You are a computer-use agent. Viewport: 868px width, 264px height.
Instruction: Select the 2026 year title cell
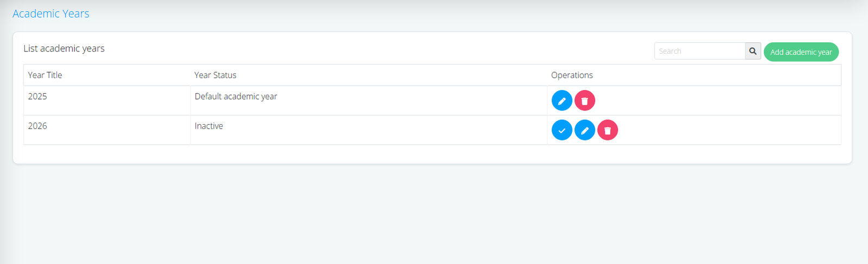point(37,126)
